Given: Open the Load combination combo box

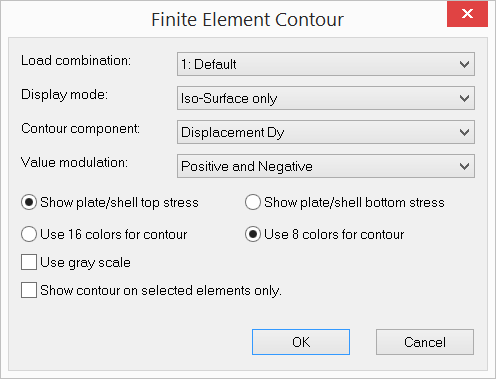Looking at the screenshot, I should click(326, 64).
